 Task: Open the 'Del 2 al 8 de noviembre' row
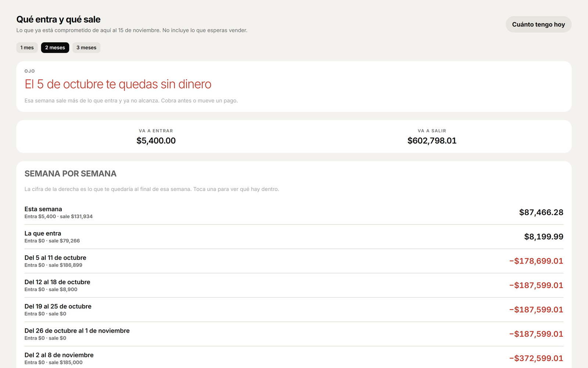[294, 357]
